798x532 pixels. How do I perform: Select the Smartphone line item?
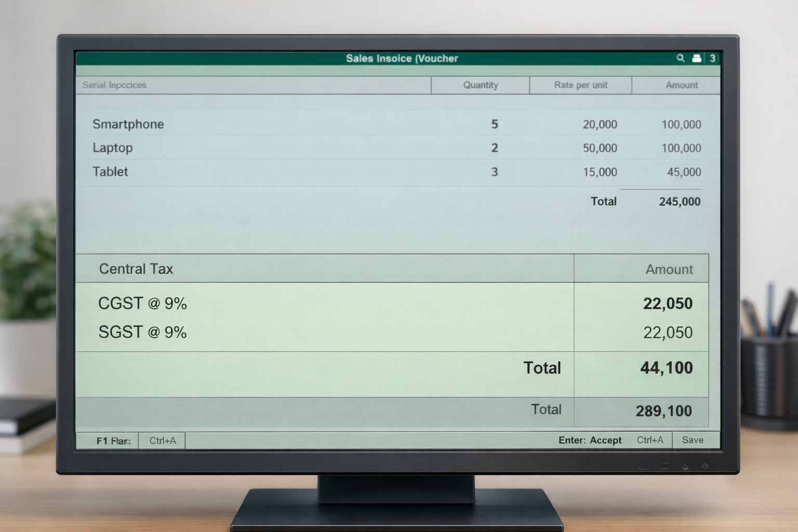(128, 124)
